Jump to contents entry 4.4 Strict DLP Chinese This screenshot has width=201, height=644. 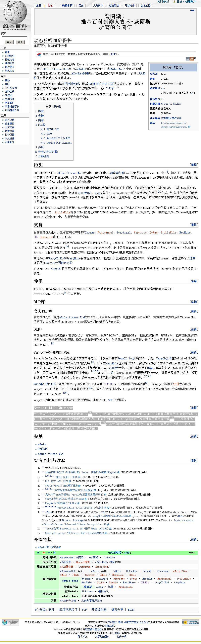tap(56, 143)
